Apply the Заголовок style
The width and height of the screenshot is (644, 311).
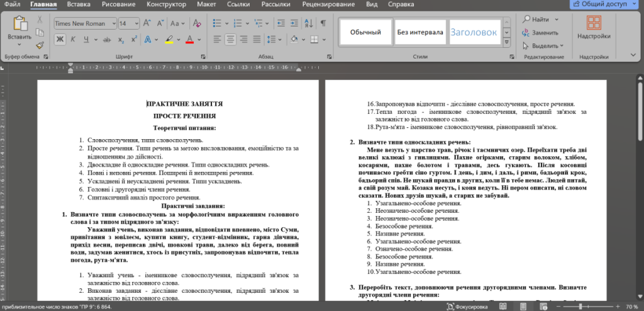pos(475,32)
